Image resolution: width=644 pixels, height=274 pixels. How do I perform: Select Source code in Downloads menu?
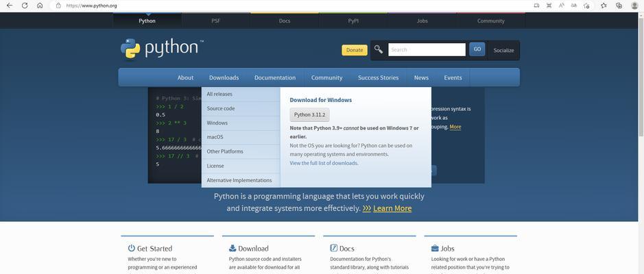(x=241, y=109)
